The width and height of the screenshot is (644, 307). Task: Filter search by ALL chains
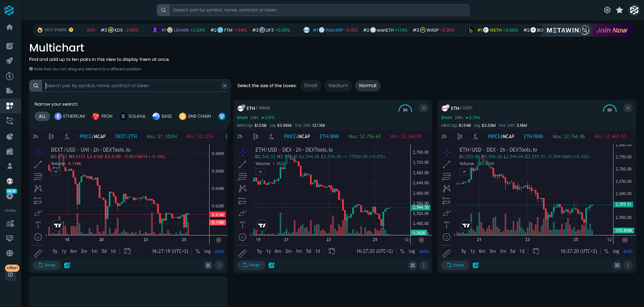pyautogui.click(x=42, y=116)
